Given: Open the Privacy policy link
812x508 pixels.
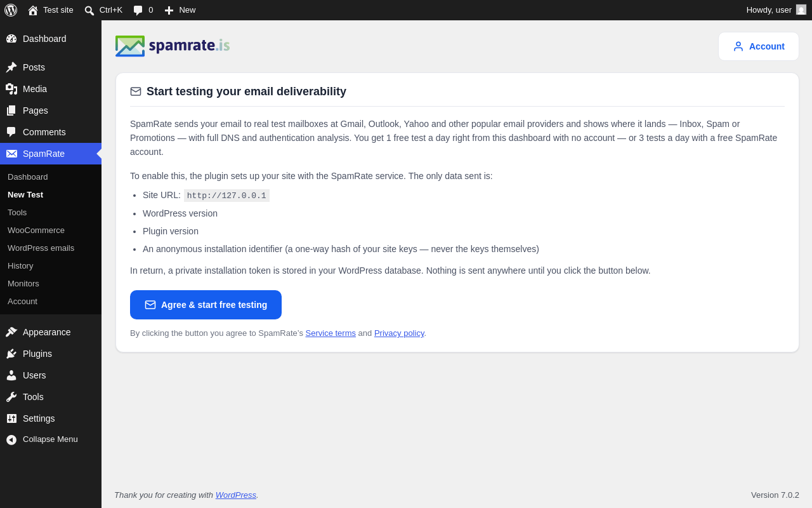Looking at the screenshot, I should tap(399, 333).
